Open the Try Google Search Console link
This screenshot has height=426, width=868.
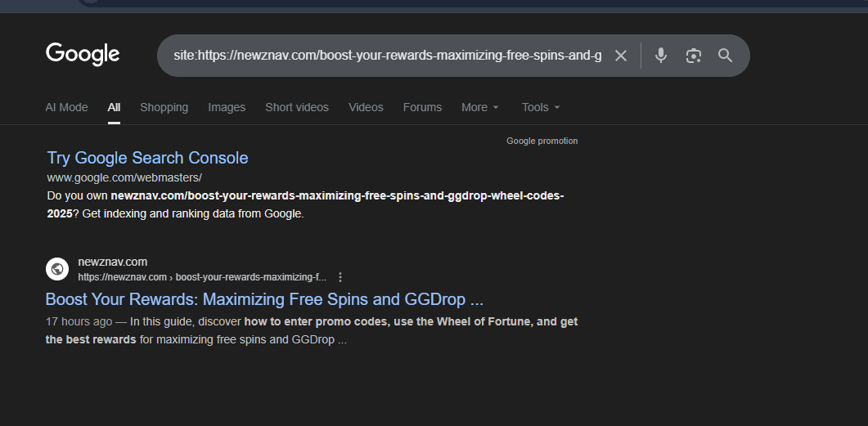tap(147, 158)
